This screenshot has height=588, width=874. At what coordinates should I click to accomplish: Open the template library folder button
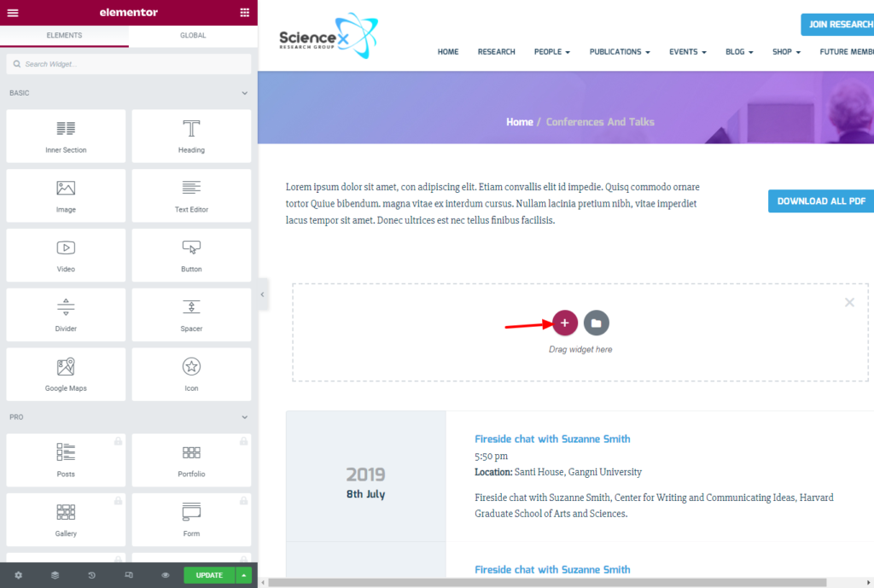[x=596, y=323]
